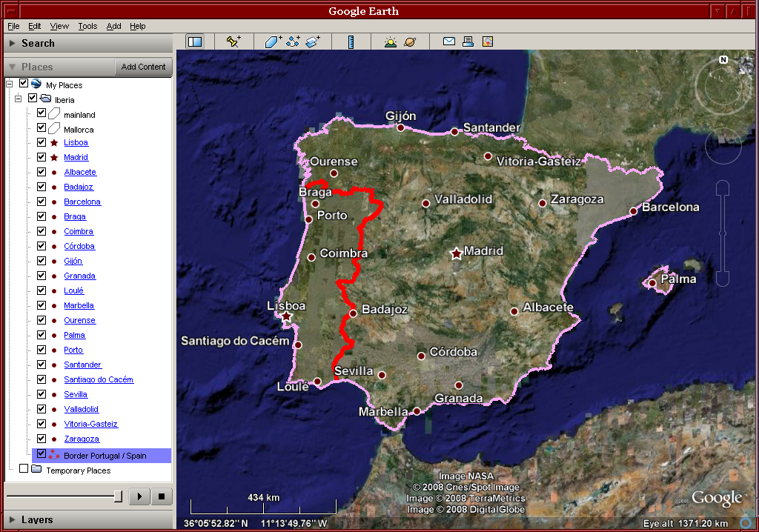Select the Border Portugal / Spain tree item
Viewport: 759px width, 532px height.
[105, 456]
